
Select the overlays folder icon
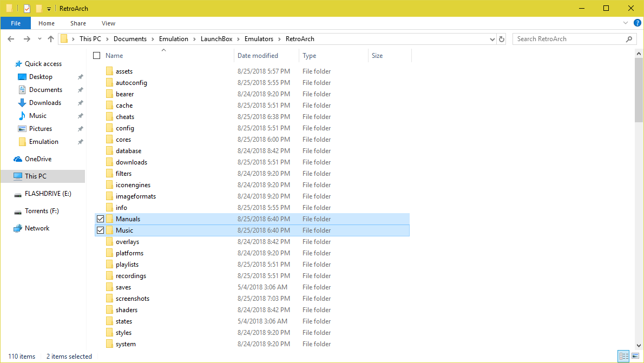click(x=109, y=242)
